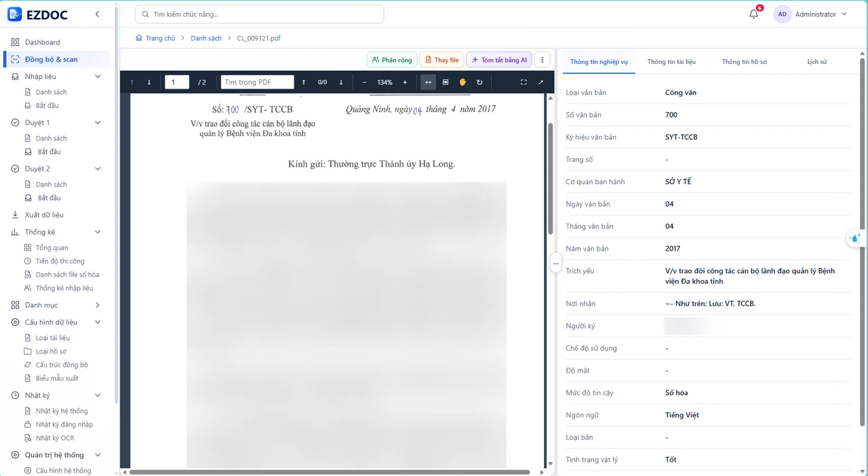The image size is (868, 476).
Task: Collapse the Duyệt 1 section
Action: pyautogui.click(x=98, y=123)
